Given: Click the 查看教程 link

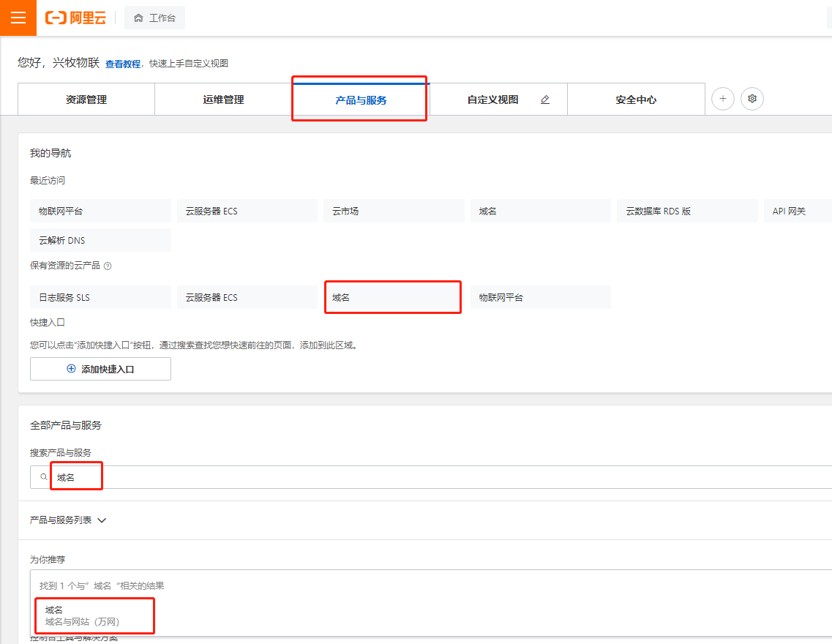Looking at the screenshot, I should 123,64.
